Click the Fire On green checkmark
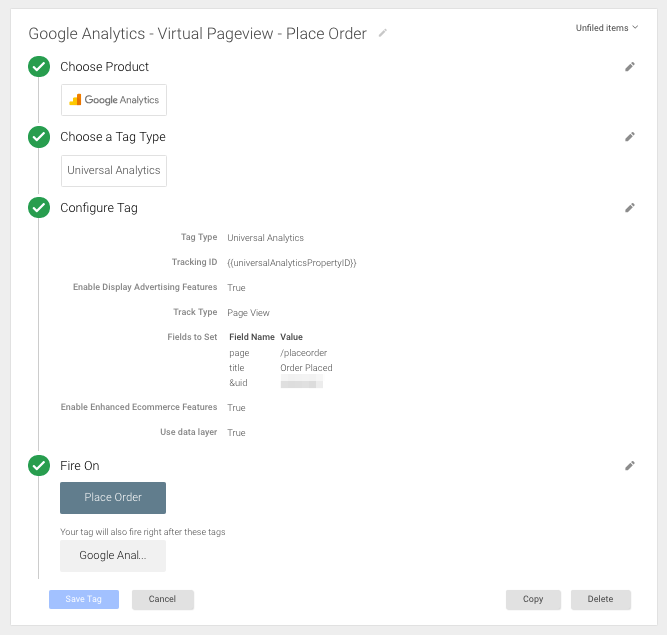The image size is (667, 635). pos(39,466)
